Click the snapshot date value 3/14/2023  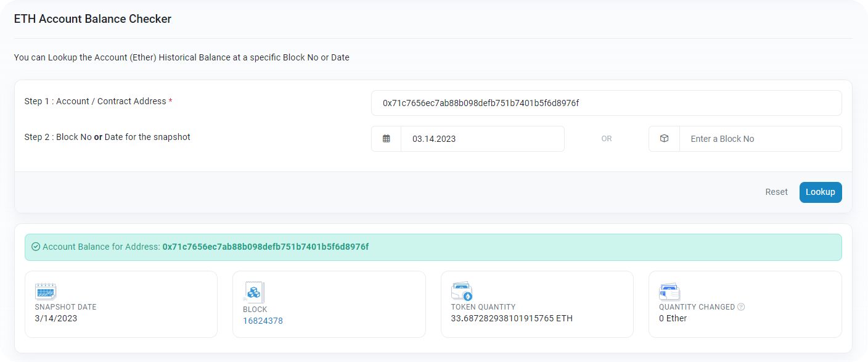pyautogui.click(x=56, y=318)
